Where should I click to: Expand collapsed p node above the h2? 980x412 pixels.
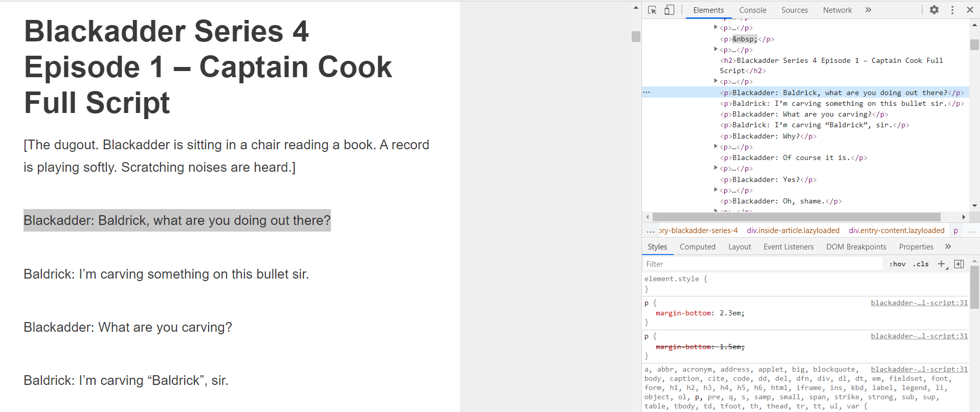click(716, 50)
